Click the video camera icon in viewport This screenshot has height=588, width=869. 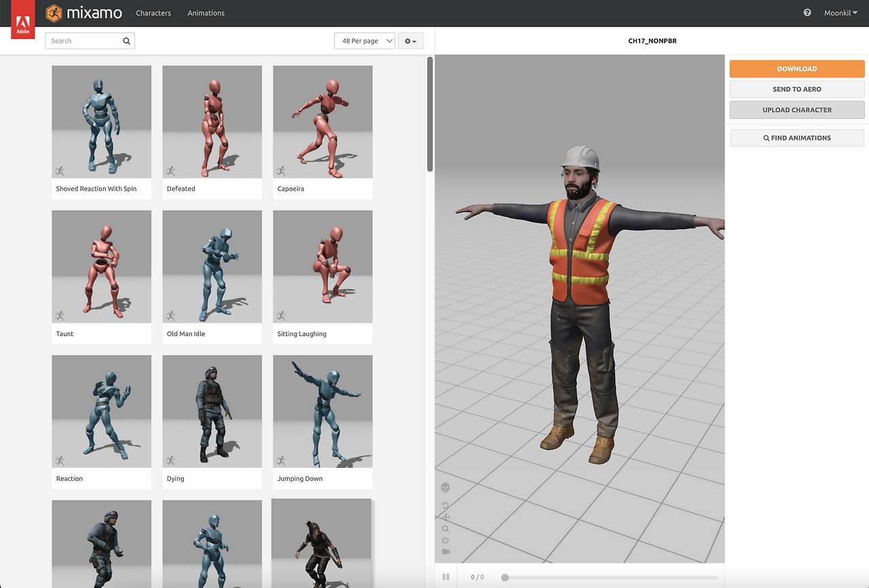pyautogui.click(x=445, y=552)
